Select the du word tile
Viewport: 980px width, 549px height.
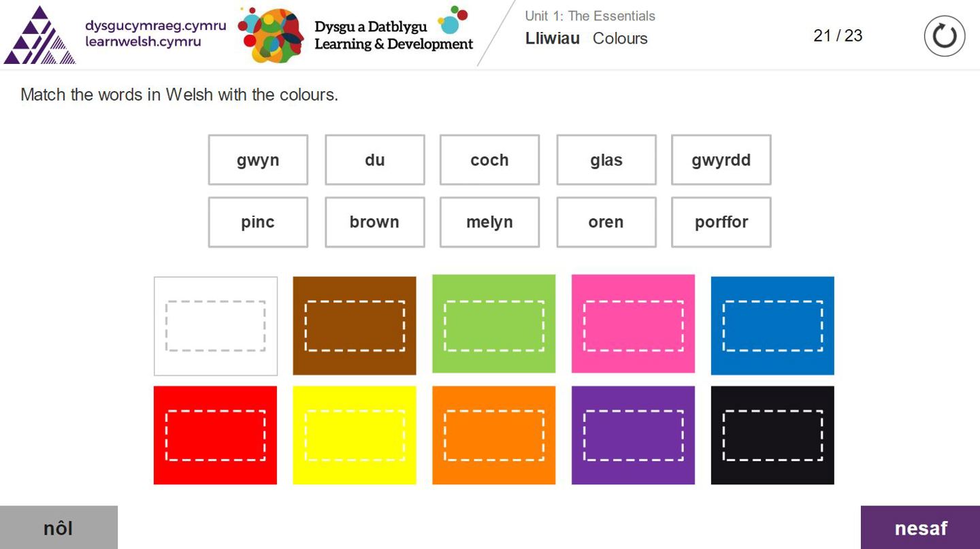click(374, 160)
